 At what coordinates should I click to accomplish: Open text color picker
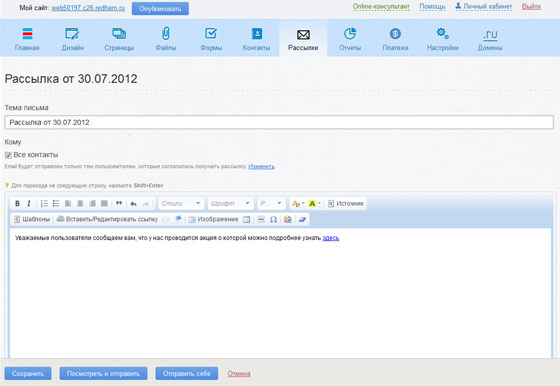coord(298,204)
